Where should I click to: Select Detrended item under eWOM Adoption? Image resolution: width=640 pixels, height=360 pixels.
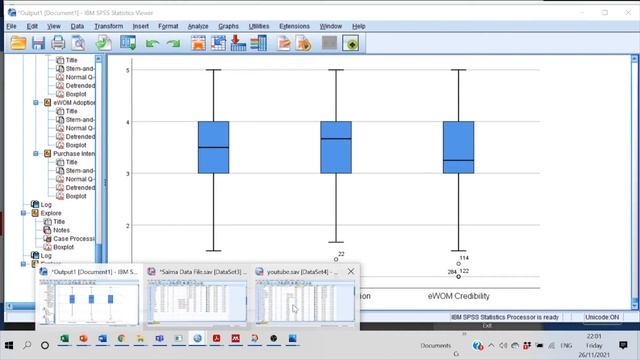(80, 136)
